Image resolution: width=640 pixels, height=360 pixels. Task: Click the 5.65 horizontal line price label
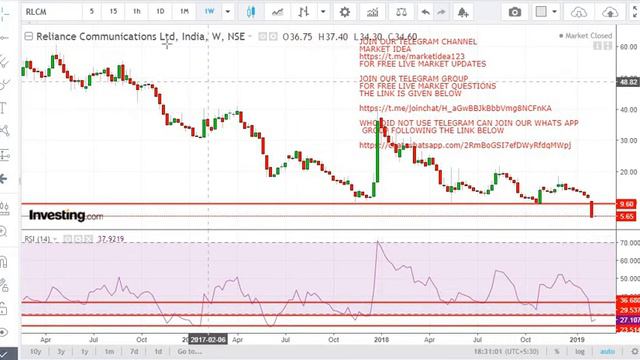point(627,216)
